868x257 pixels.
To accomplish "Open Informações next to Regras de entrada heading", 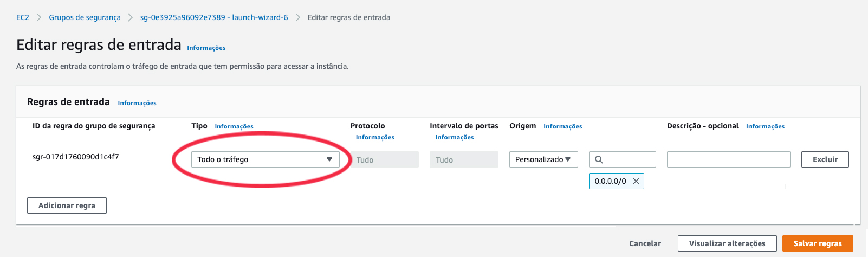I will (137, 103).
